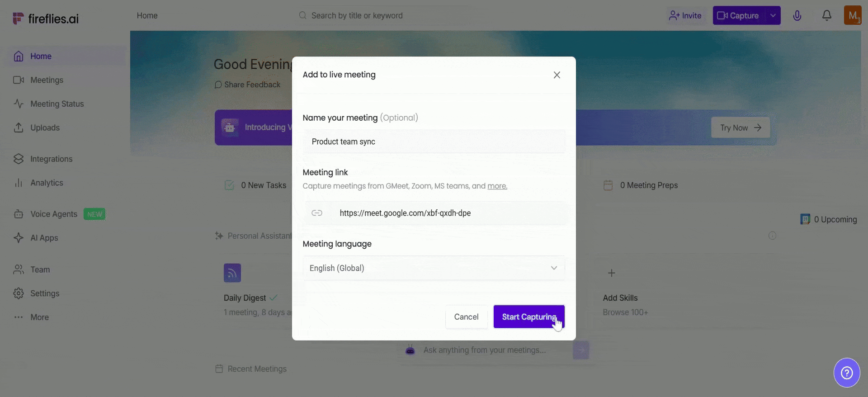Click the link chain icon

(x=317, y=213)
